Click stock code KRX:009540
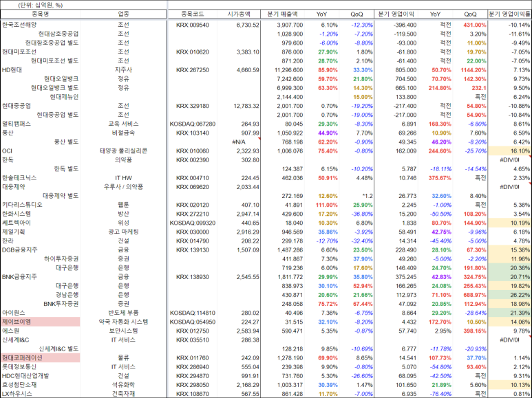Screen dimensions: 532x398 193,25
